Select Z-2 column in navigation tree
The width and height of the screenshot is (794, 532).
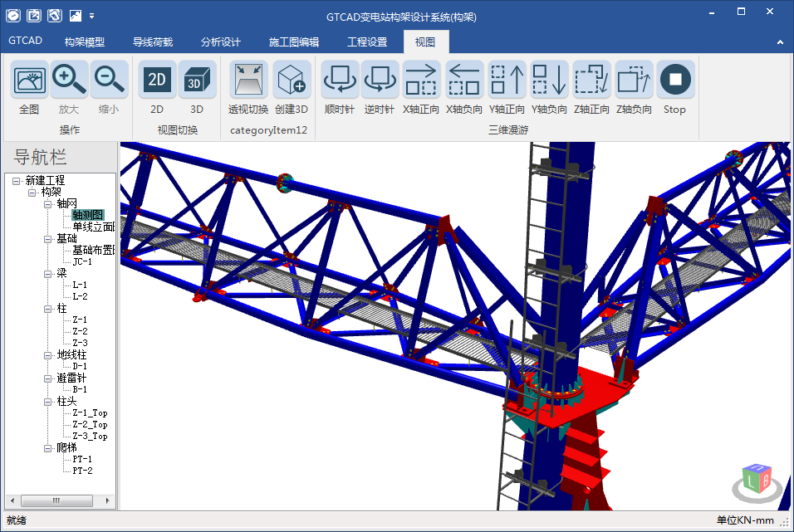point(80,331)
